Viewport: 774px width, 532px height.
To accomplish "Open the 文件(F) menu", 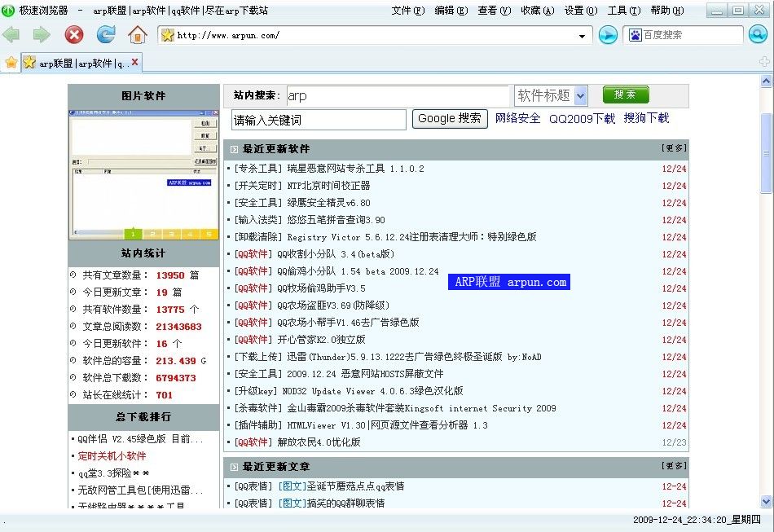I will (x=407, y=11).
